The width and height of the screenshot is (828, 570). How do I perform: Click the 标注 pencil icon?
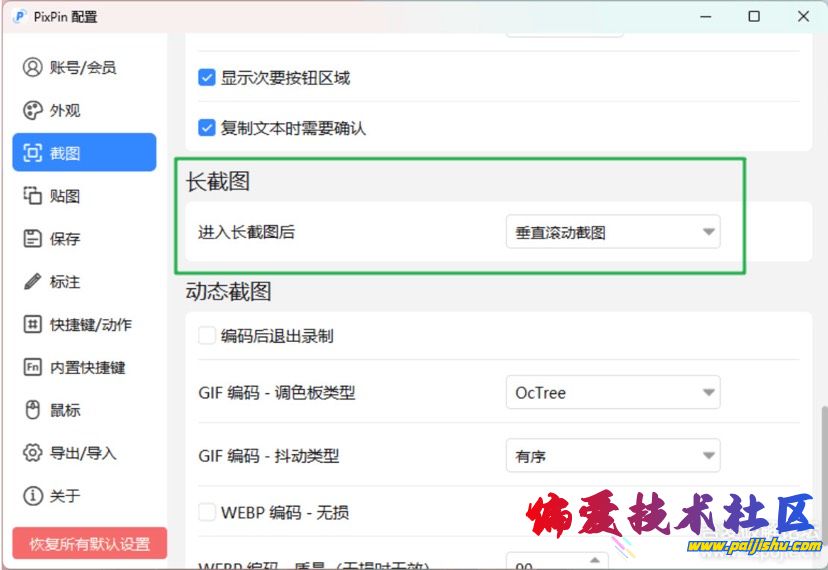pos(33,282)
